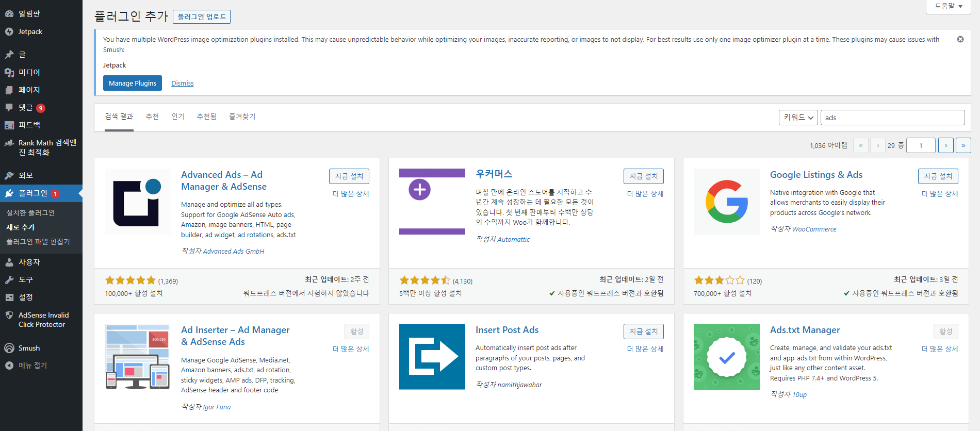
Task: Jump to last page with double arrow
Action: [963, 145]
